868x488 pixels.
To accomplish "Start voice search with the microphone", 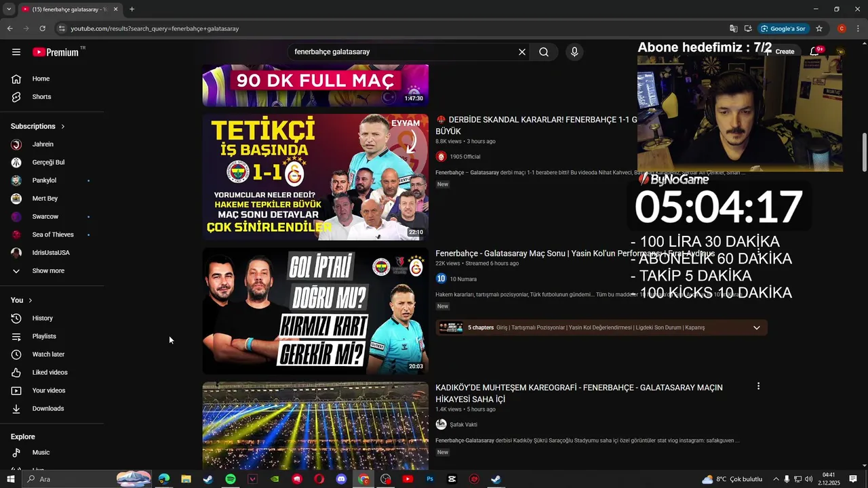I will pyautogui.click(x=574, y=52).
